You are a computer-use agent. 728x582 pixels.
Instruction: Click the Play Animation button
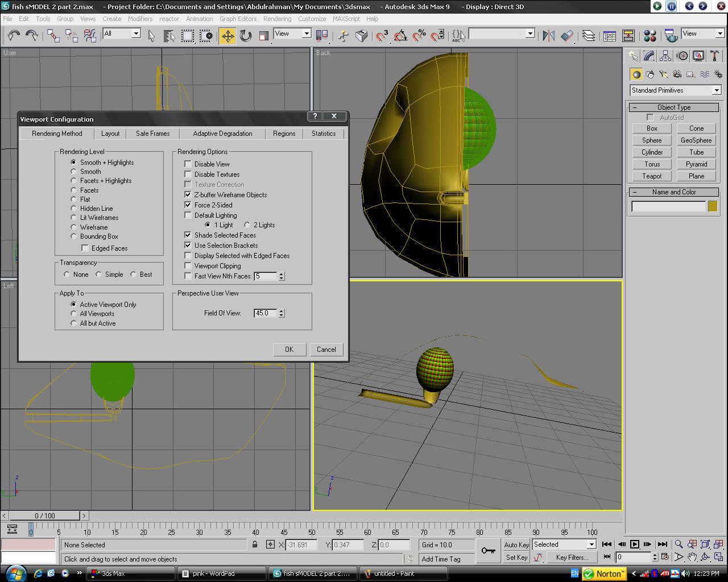635,544
